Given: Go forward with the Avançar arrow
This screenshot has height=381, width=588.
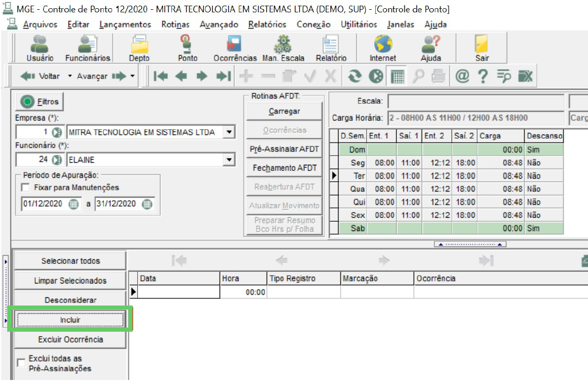Looking at the screenshot, I should pos(101,76).
